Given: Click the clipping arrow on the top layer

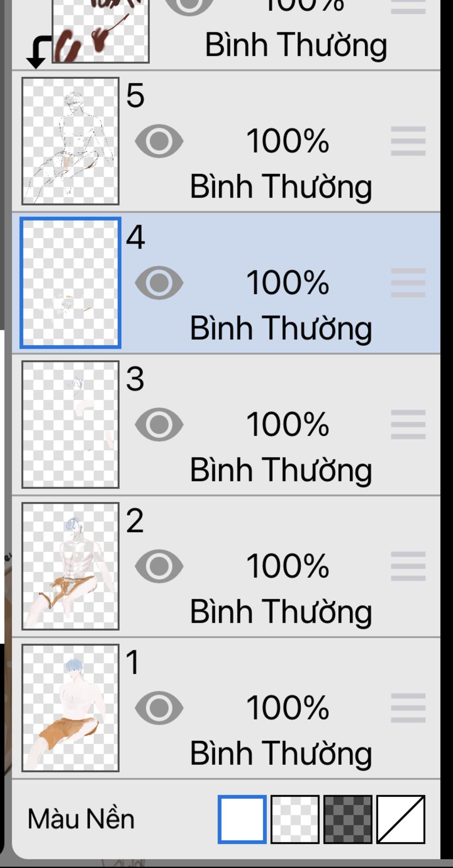Looking at the screenshot, I should tap(38, 51).
